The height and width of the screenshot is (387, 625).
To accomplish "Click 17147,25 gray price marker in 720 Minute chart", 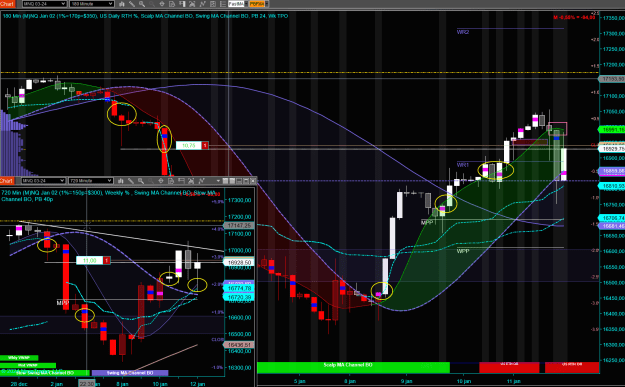I will (240, 225).
